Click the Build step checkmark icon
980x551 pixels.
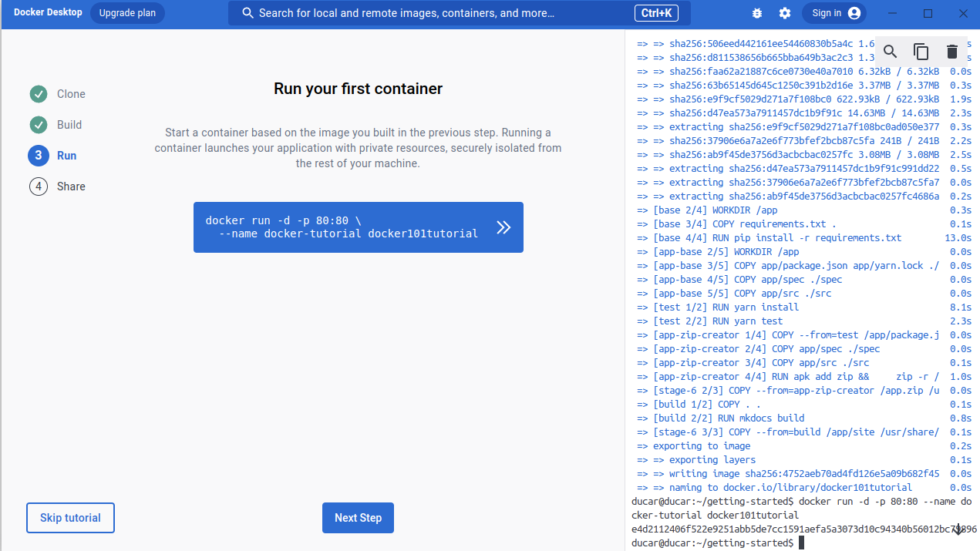tap(39, 125)
